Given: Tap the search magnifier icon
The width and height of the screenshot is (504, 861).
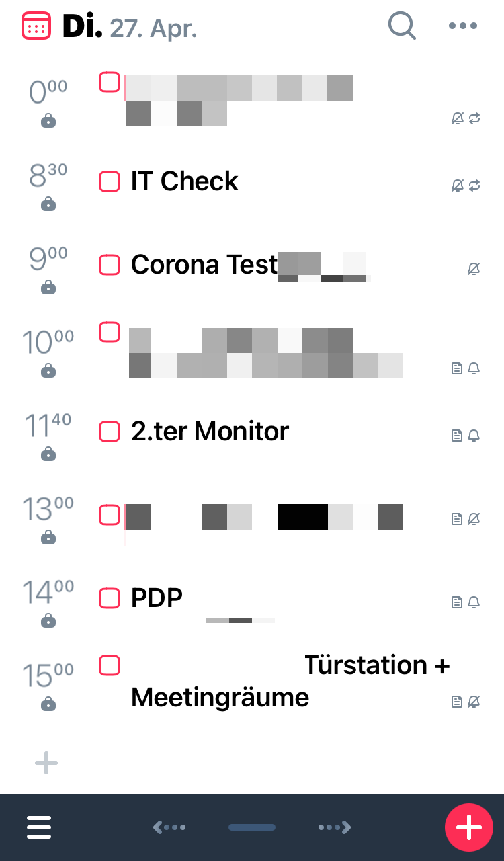Looking at the screenshot, I should (x=402, y=26).
